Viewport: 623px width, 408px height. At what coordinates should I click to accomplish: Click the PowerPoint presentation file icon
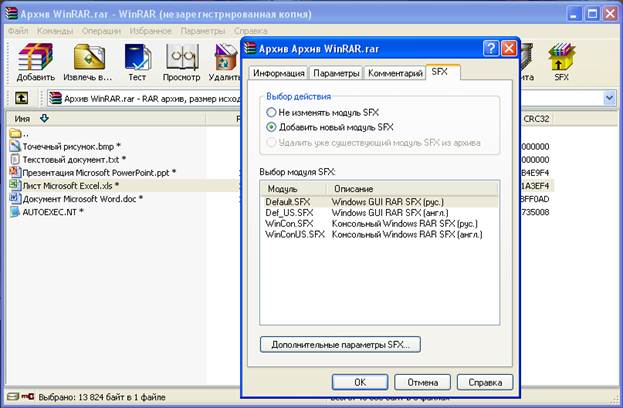click(15, 172)
